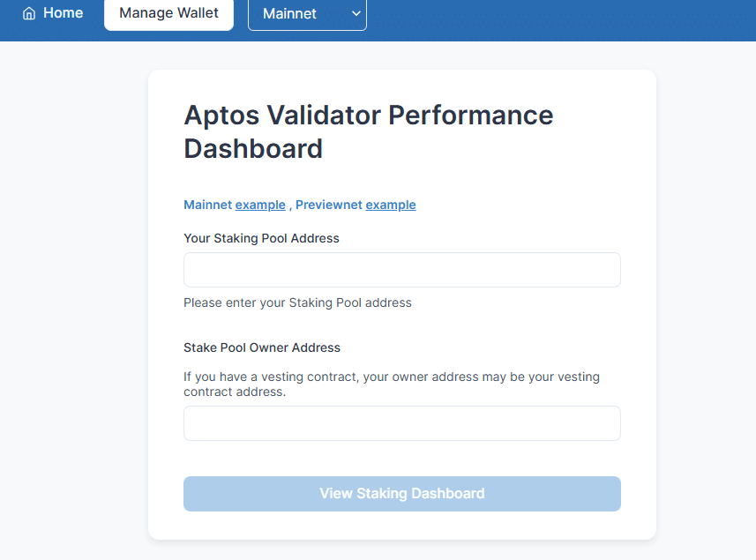
Task: Open the Manage Wallet tab
Action: click(168, 13)
